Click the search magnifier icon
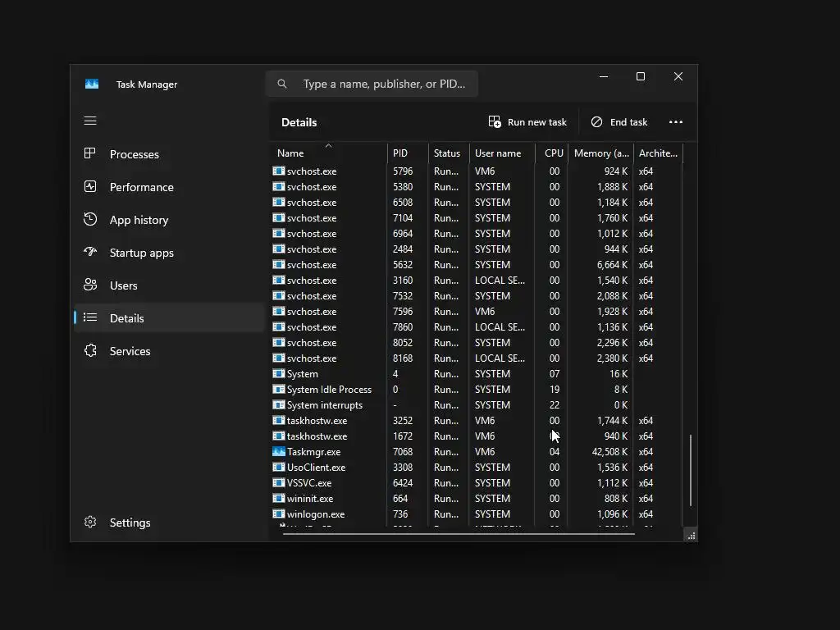This screenshot has height=630, width=840. click(282, 84)
